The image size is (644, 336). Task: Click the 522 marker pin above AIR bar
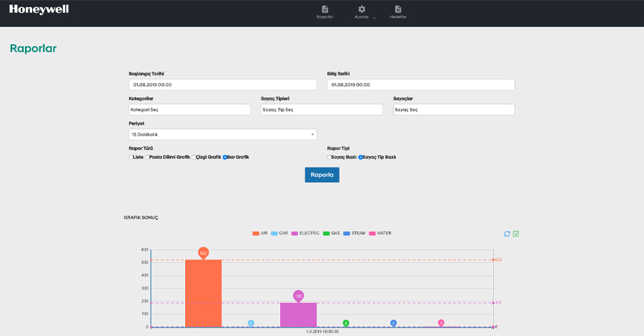point(203,253)
